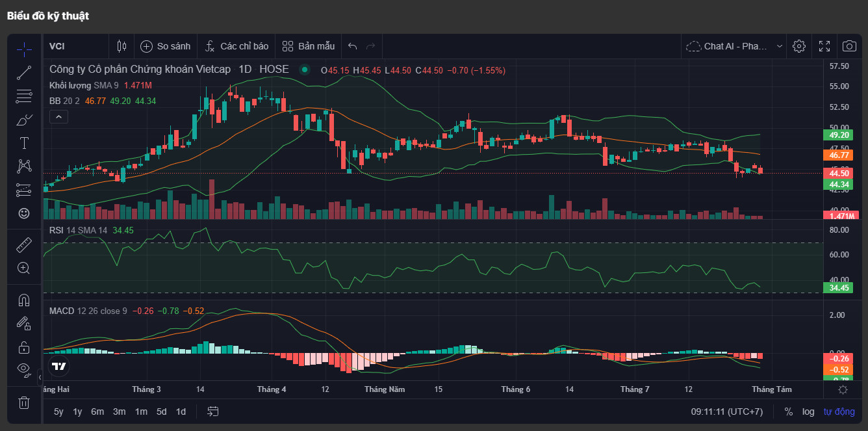Image resolution: width=868 pixels, height=431 pixels.
Task: Open chart settings gear
Action: pos(799,46)
